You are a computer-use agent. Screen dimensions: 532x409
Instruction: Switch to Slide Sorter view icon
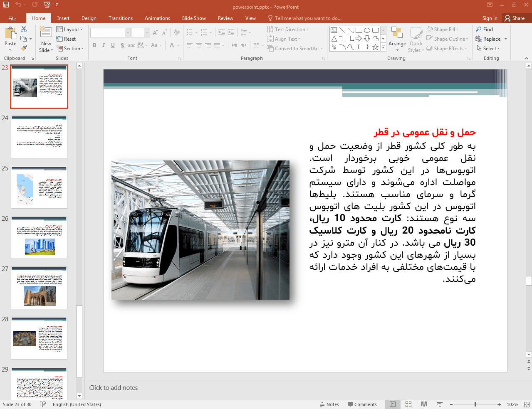point(408,404)
